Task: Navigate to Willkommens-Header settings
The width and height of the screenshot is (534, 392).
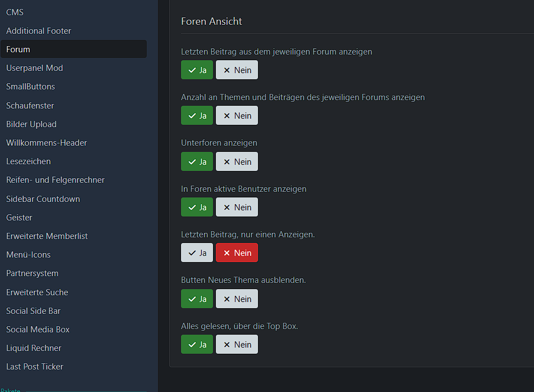Action: click(47, 143)
